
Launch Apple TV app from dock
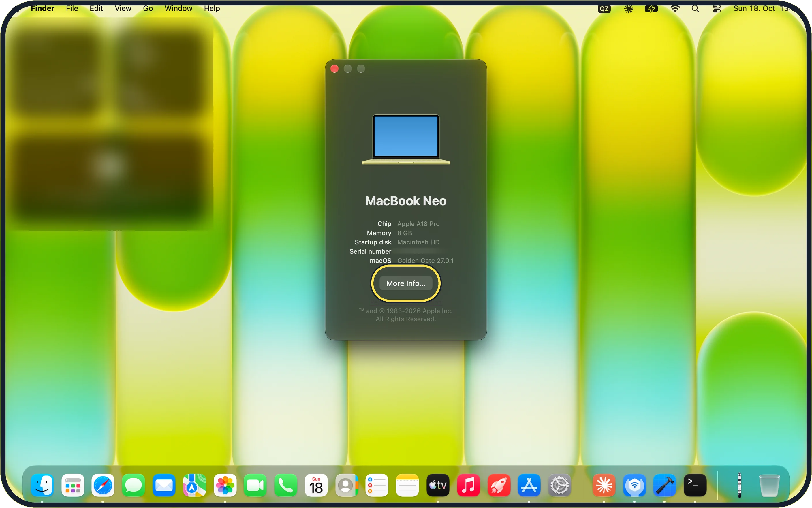pyautogui.click(x=438, y=485)
